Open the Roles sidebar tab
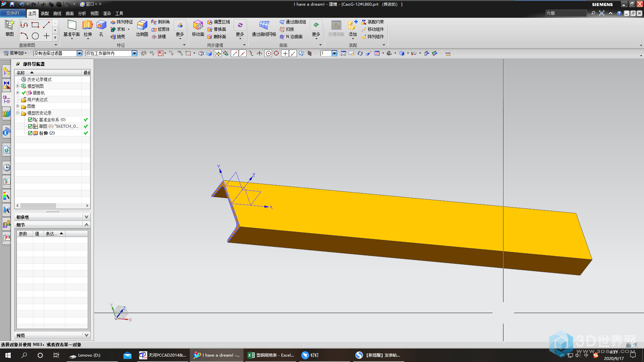Image resolution: width=644 pixels, height=362 pixels. [6, 224]
